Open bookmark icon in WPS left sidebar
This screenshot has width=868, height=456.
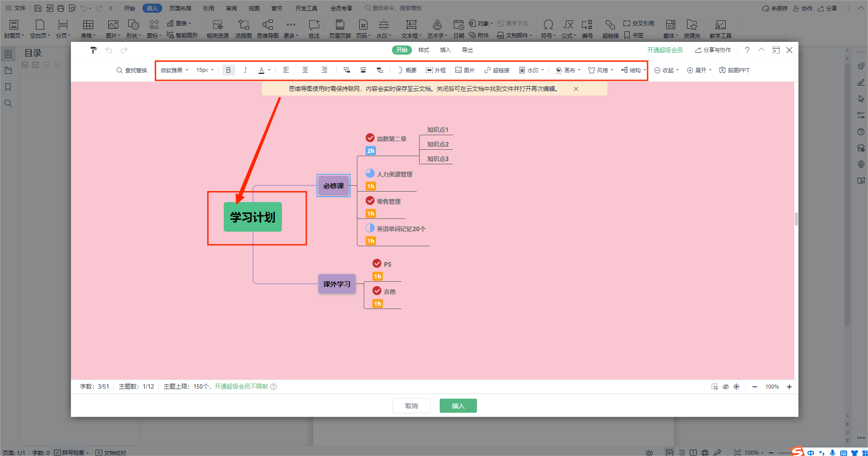8,87
